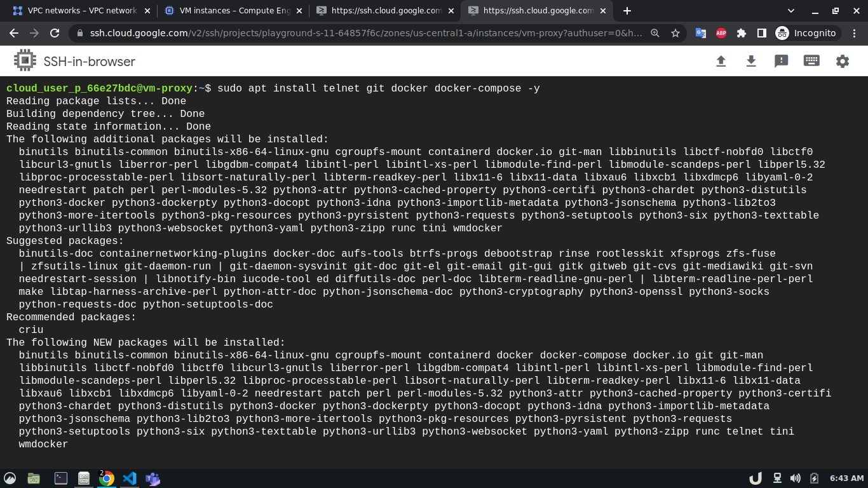Open the file manager from taskbar
The width and height of the screenshot is (868, 488).
(34, 478)
